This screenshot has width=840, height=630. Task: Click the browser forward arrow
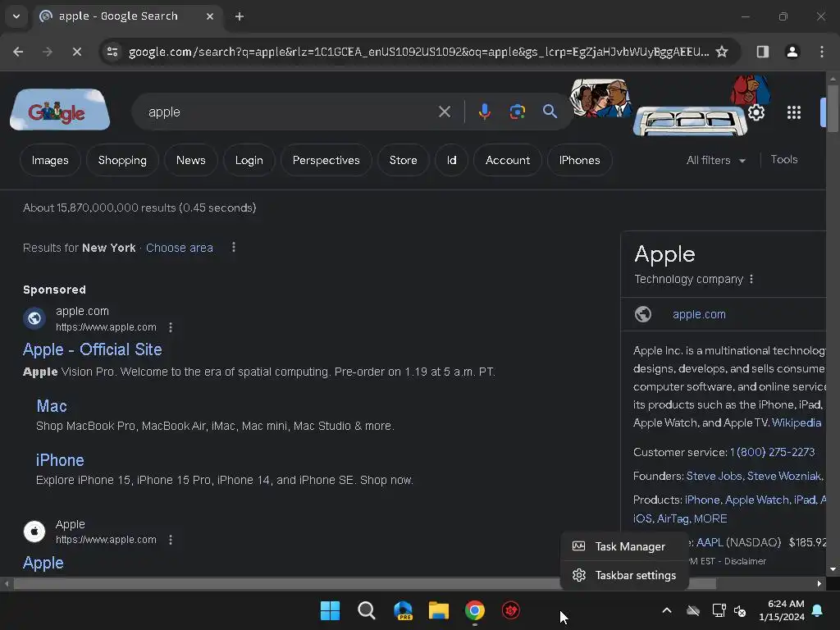pos(48,52)
